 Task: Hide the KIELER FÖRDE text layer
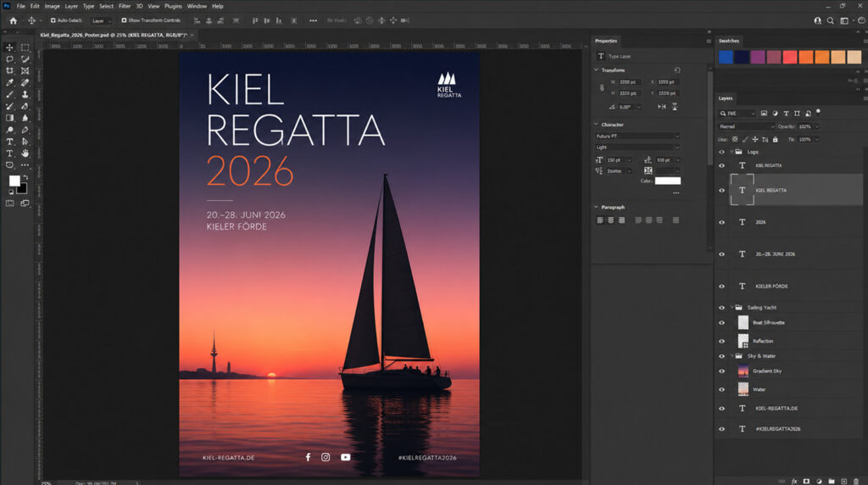point(721,287)
